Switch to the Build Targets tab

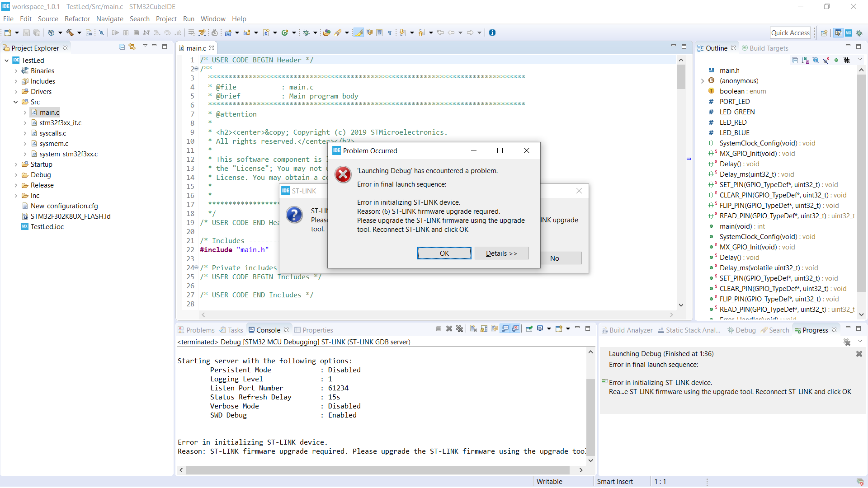click(x=765, y=48)
